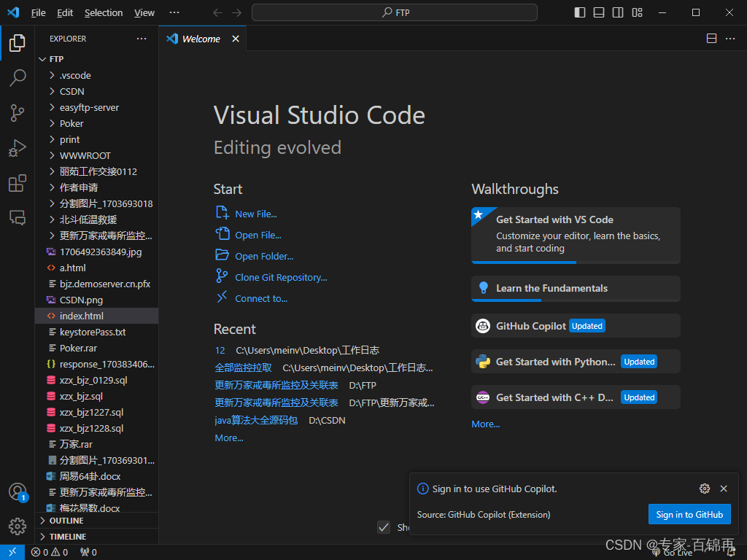
Task: Open the Accounts menu icon
Action: [x=18, y=491]
